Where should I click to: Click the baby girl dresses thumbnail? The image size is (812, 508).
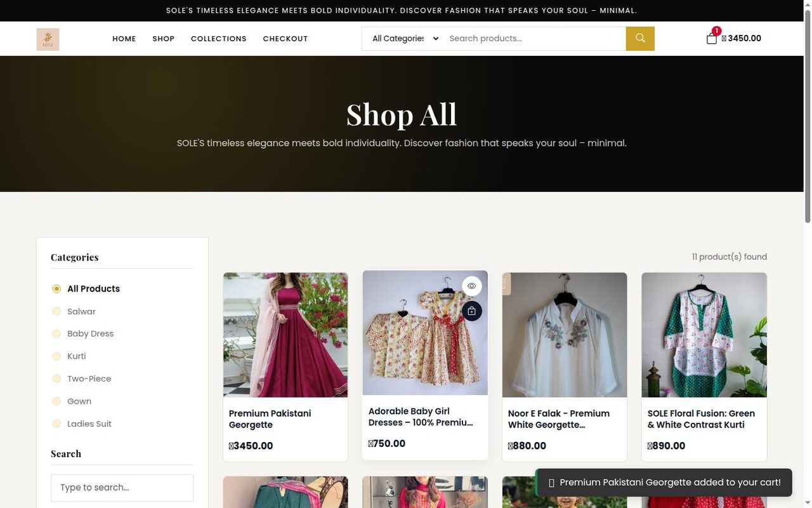pyautogui.click(x=425, y=333)
